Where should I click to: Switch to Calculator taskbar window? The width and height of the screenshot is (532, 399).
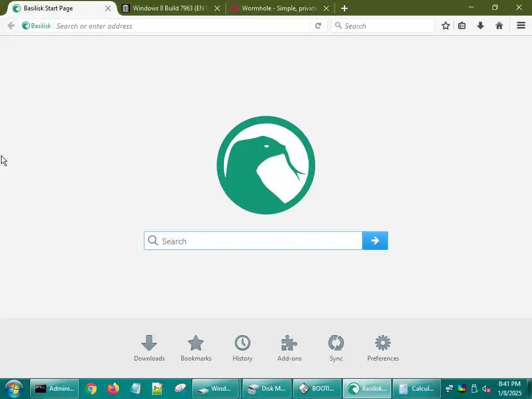[417, 389]
